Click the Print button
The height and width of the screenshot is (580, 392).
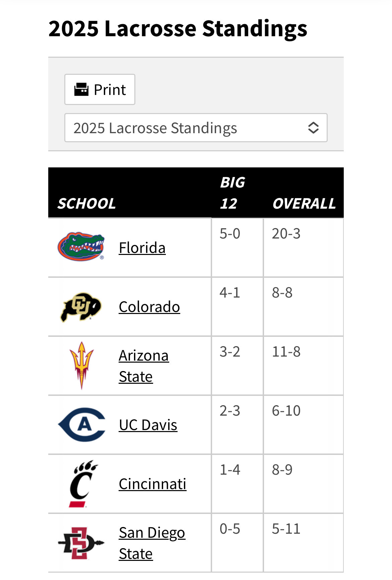coord(100,90)
